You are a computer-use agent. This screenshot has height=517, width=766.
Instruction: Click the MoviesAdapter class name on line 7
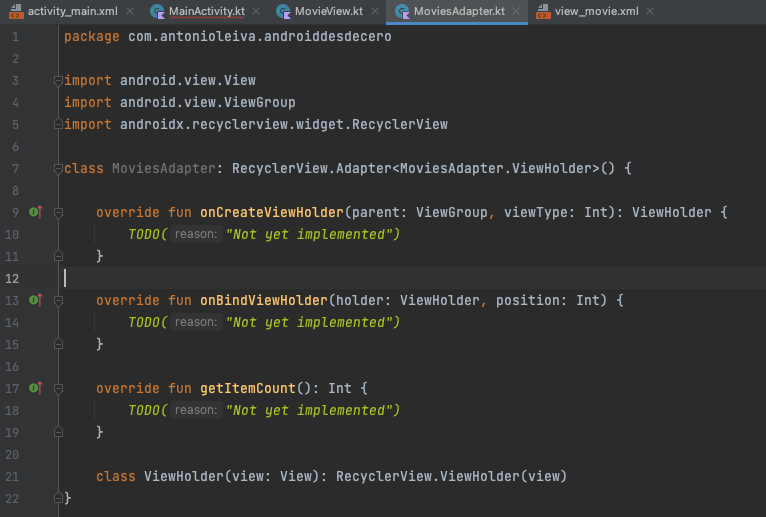click(164, 169)
